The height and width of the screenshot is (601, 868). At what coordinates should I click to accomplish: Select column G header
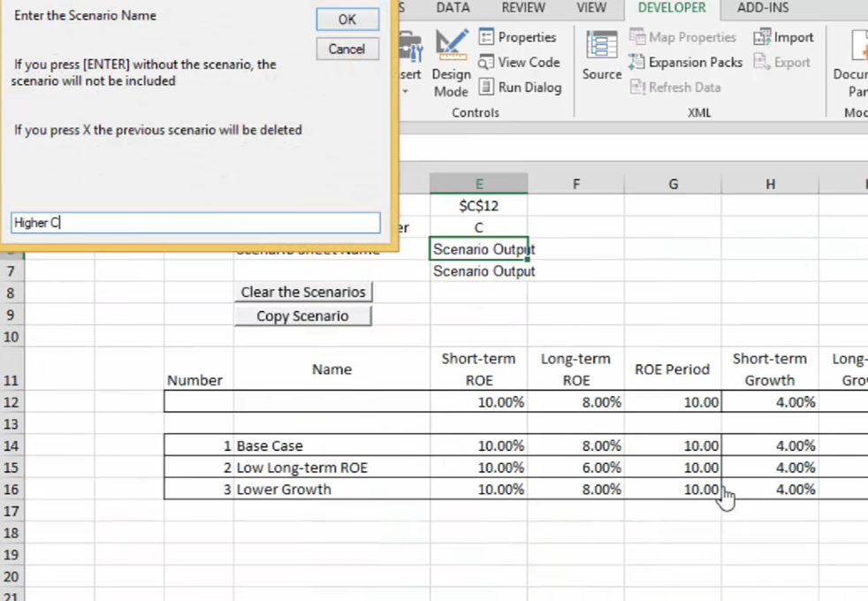(x=674, y=184)
